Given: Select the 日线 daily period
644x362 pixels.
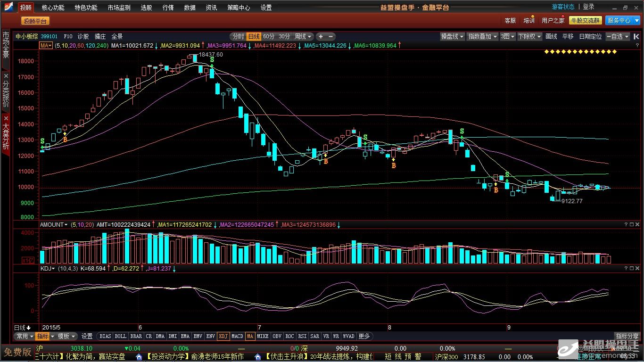Looking at the screenshot, I should click(254, 36).
